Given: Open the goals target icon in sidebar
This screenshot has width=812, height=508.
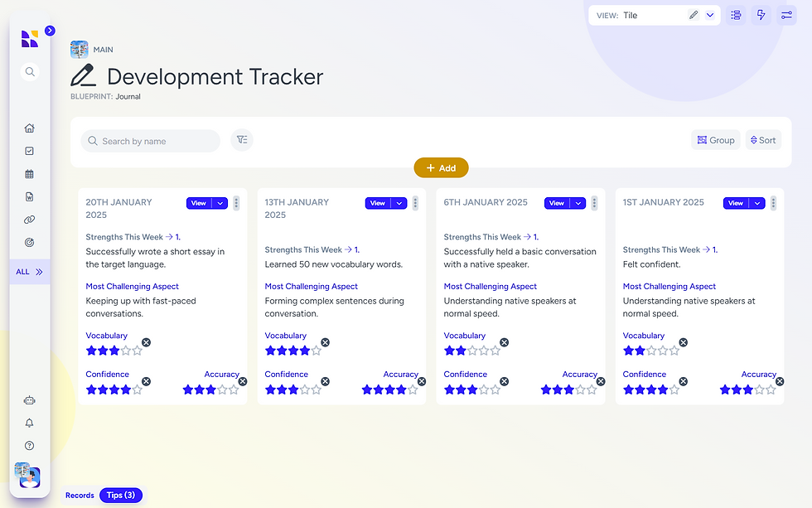Looking at the screenshot, I should (30, 242).
